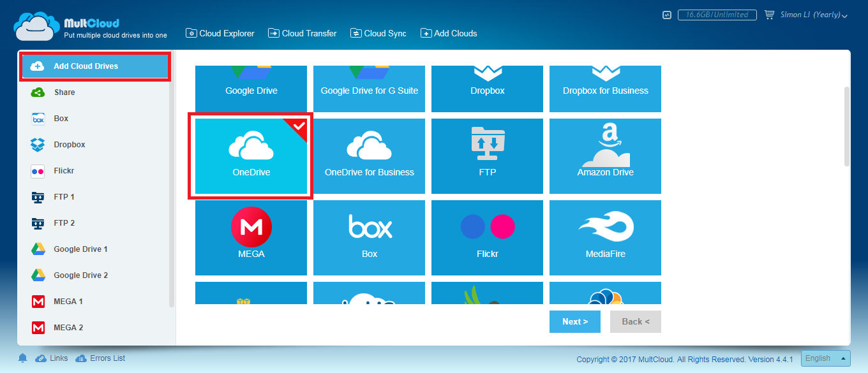The height and width of the screenshot is (373, 868).
Task: Choose Google Drive for G Suite tile
Action: (369, 89)
